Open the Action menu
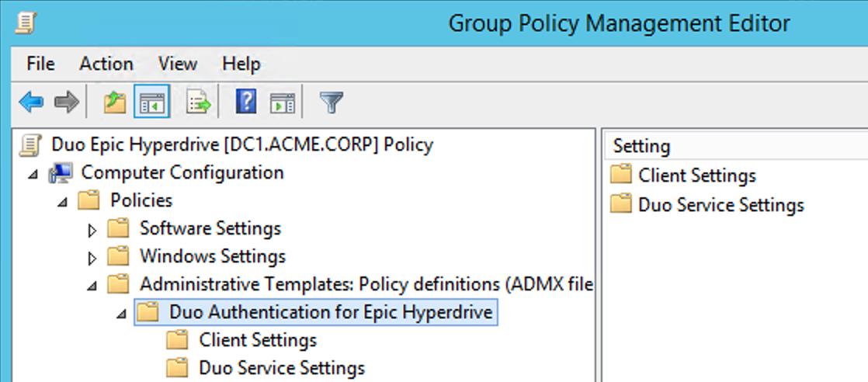 (106, 64)
